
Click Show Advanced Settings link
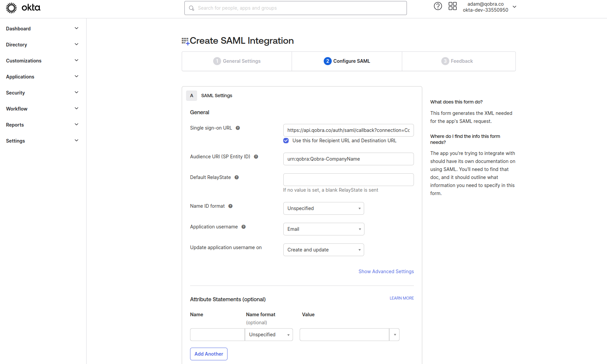tap(386, 271)
